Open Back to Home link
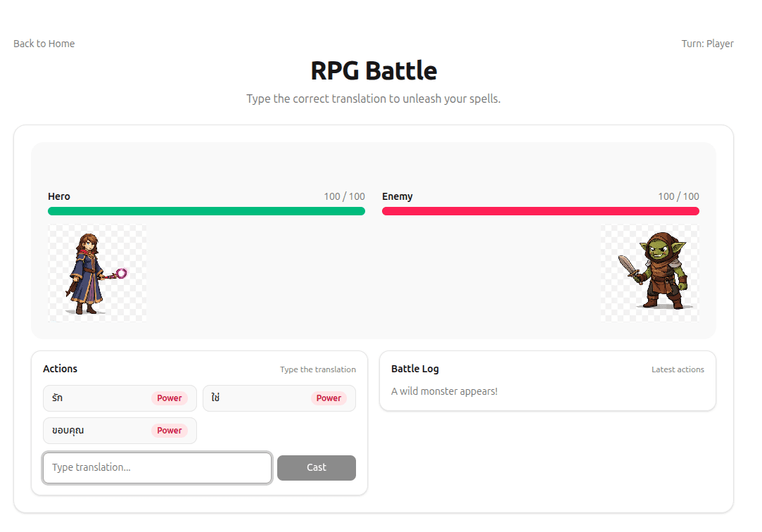Viewport: 762px width, 532px height. point(44,43)
